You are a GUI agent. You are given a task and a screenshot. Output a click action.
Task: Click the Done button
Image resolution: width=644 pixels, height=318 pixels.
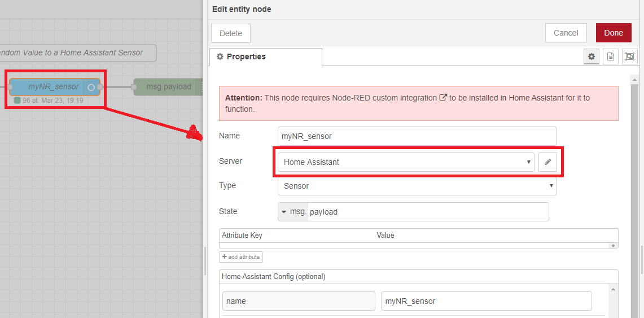[614, 33]
